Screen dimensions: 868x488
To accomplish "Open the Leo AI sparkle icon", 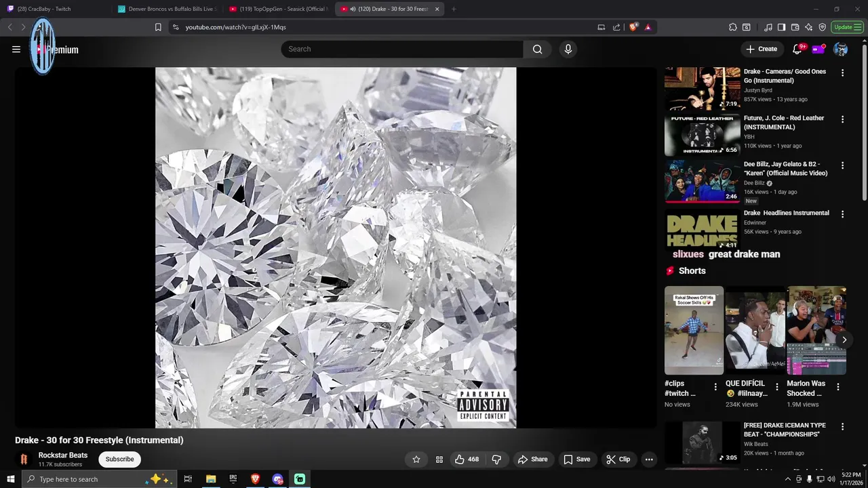I will 809,27.
